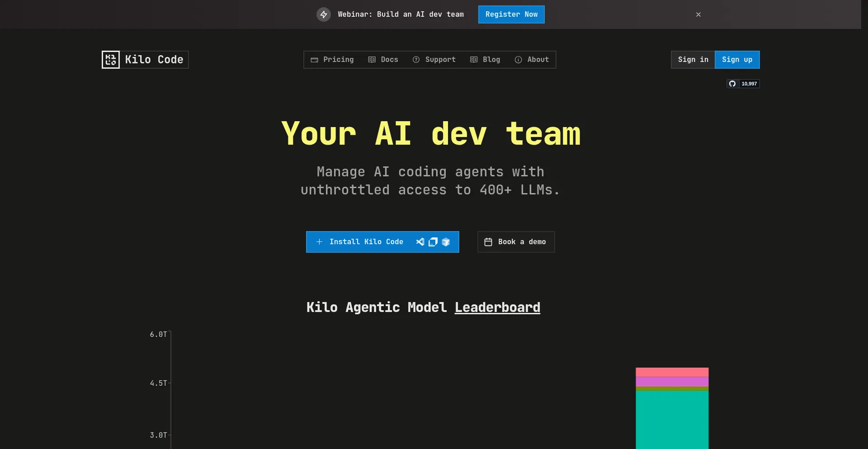Click the calendar icon on Book a demo

tap(488, 242)
